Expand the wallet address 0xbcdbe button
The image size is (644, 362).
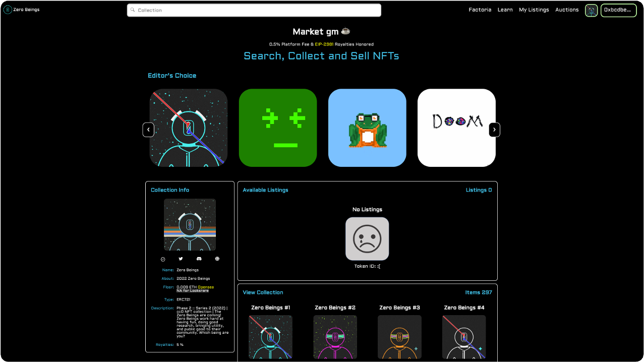point(618,10)
